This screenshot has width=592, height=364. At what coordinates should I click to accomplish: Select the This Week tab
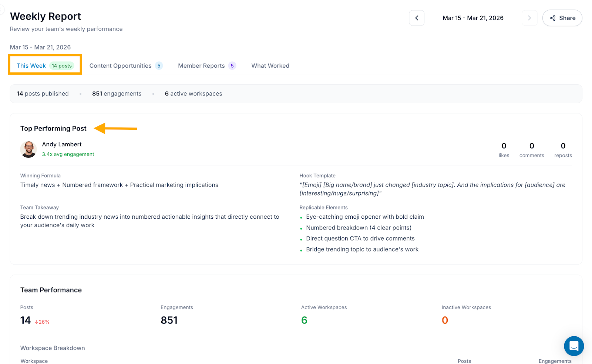tap(45, 65)
